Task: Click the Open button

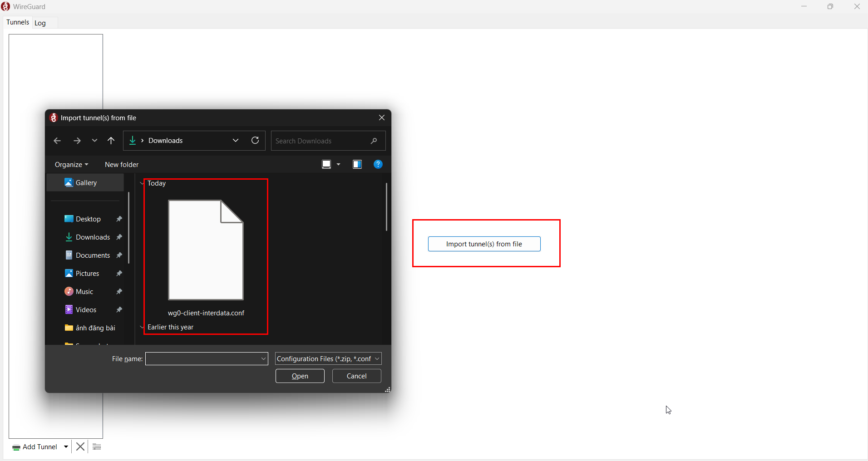Action: 300,376
